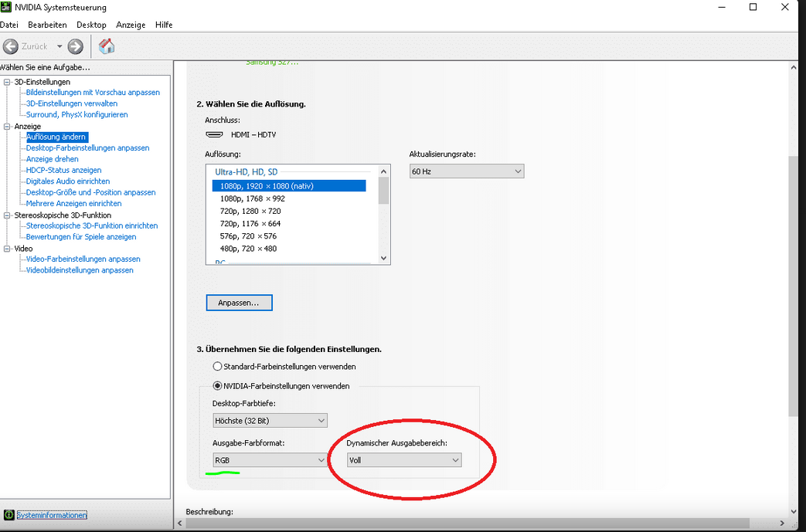The image size is (806, 532).
Task: Collapse the Stereoskopische 3D-Funktion tree node
Action: click(7, 215)
